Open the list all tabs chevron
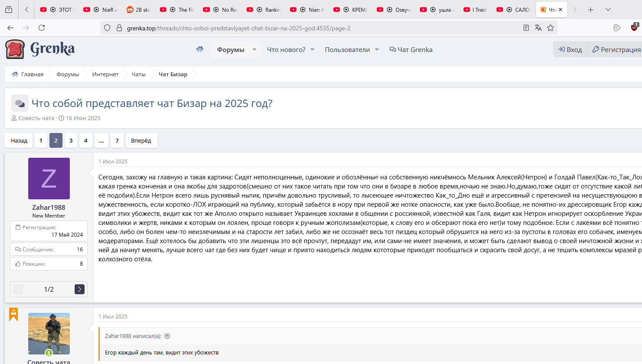This screenshot has width=642, height=364. (608, 10)
